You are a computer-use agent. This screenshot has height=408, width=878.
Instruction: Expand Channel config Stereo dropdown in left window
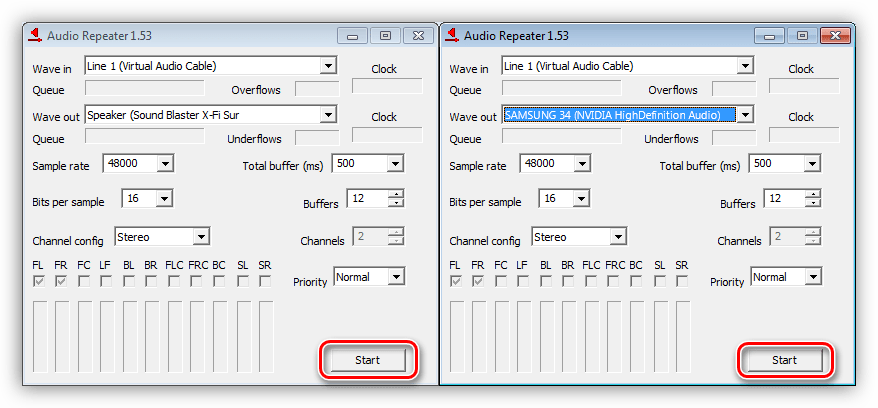[201, 237]
